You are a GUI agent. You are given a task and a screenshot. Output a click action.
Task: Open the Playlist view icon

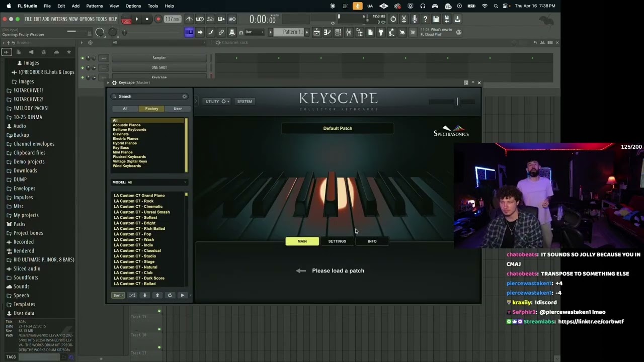click(317, 32)
